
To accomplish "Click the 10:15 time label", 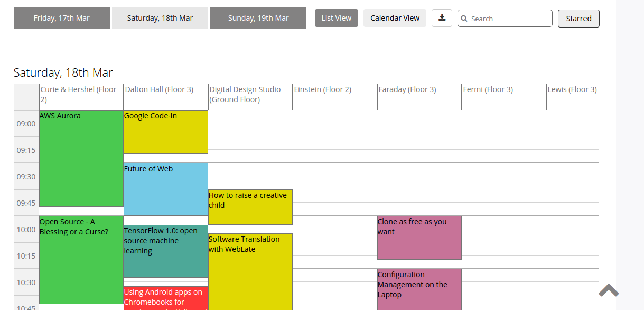I will coord(26,256).
